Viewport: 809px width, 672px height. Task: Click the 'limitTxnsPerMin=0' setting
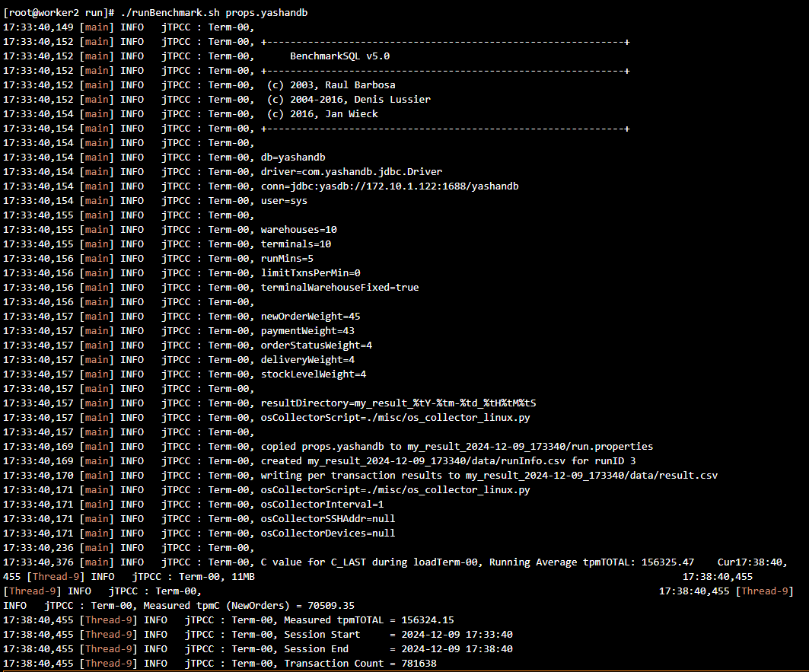[311, 272]
